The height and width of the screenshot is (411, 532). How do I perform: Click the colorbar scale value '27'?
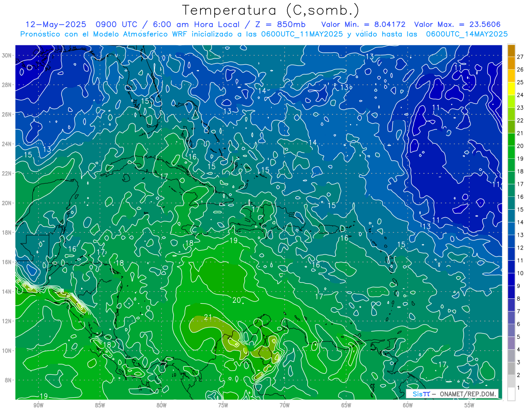coord(520,57)
